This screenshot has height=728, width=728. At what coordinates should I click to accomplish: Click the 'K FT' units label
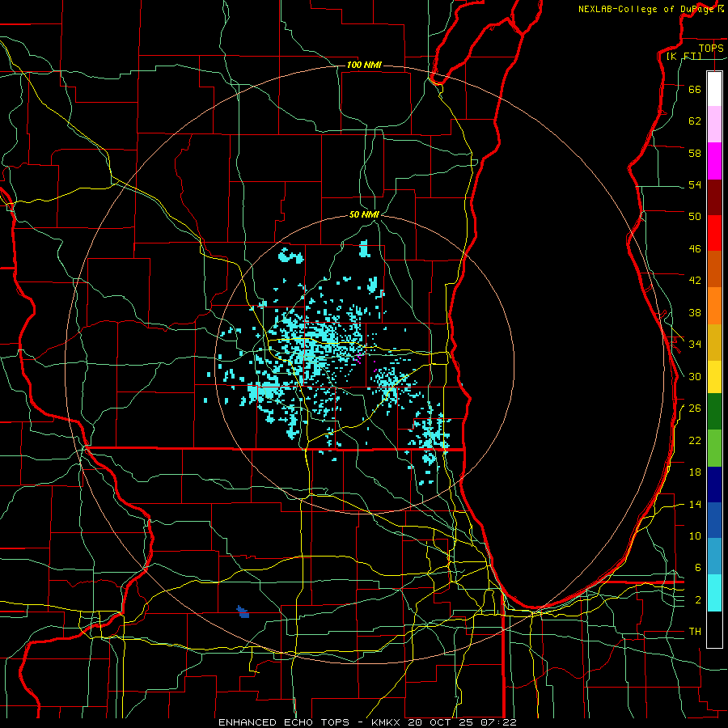point(684,56)
